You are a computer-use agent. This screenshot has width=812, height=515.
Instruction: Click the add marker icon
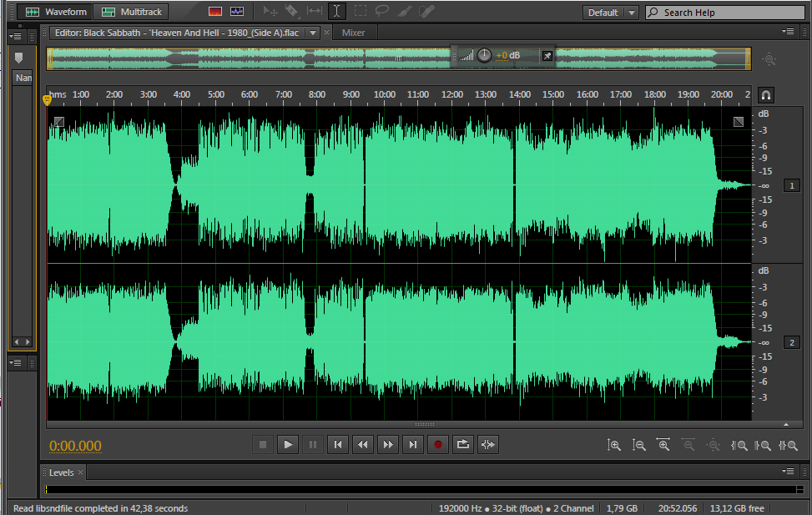tap(18, 58)
